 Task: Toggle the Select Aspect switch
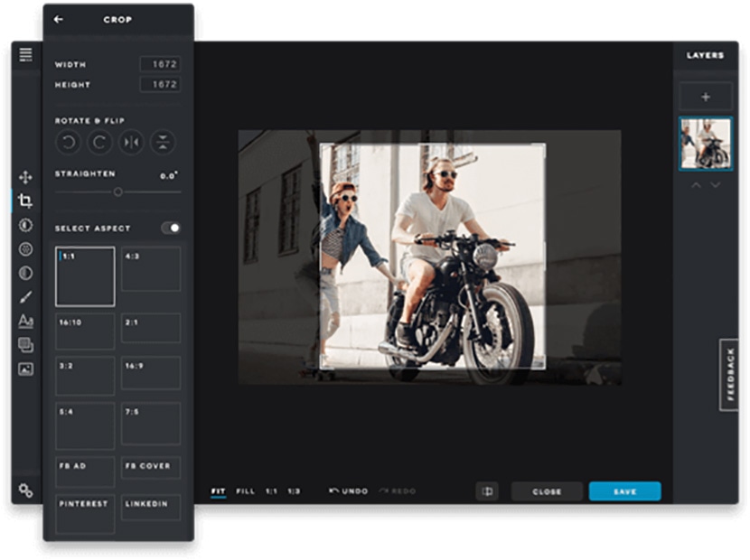point(171,229)
